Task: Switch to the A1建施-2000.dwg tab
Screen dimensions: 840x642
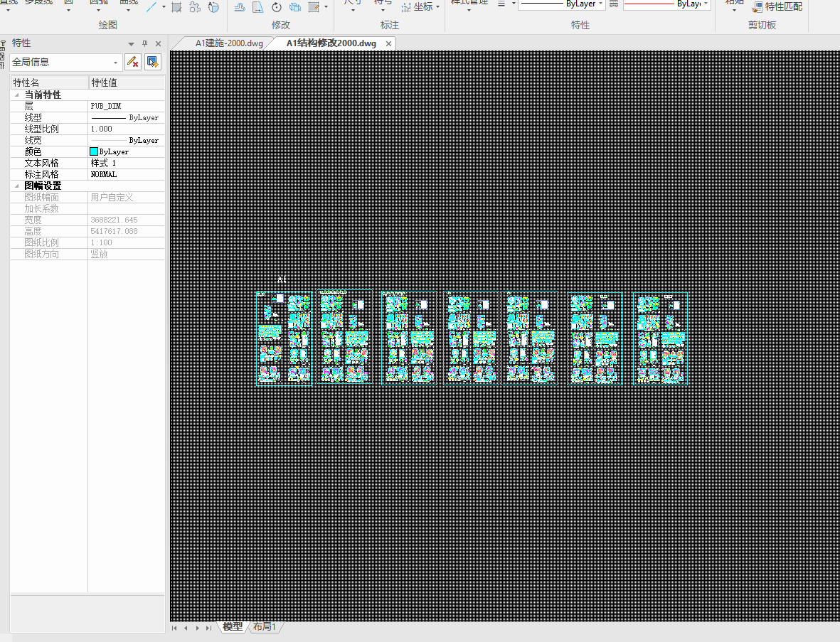Action: 229,43
